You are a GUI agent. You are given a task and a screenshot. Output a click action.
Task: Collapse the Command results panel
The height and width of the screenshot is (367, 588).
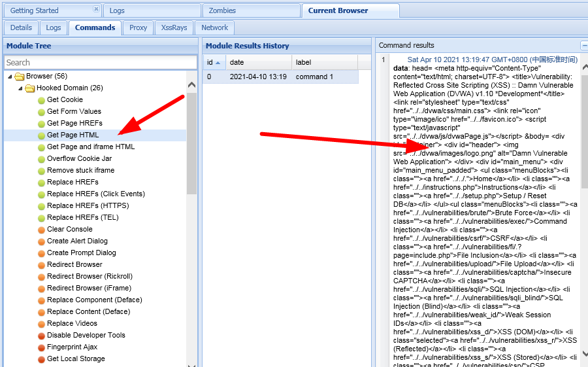(x=584, y=45)
